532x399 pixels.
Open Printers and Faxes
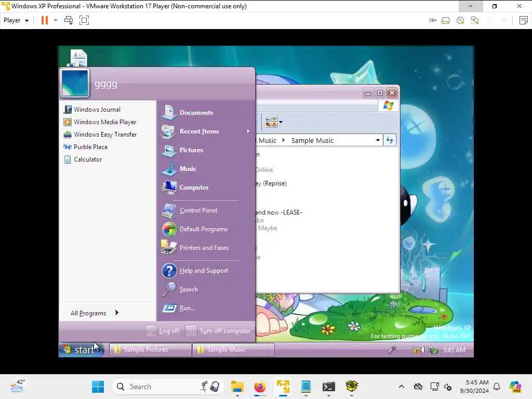point(195,248)
